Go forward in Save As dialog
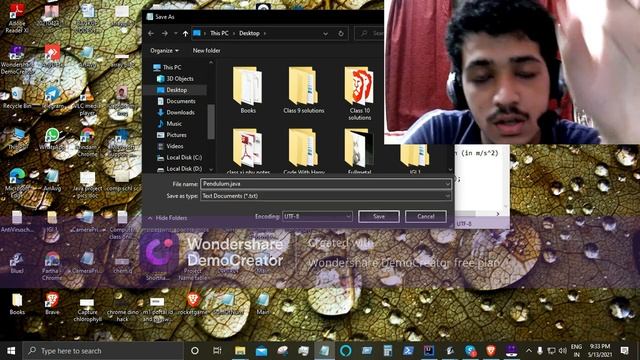The height and width of the screenshot is (360, 640). pos(165,33)
